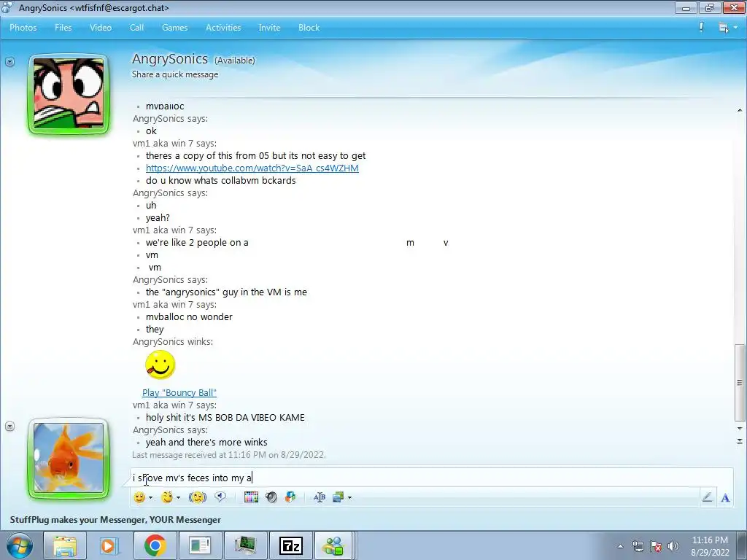Open the winks picker icon
Image resolution: width=747 pixels, height=560 pixels.
(167, 497)
